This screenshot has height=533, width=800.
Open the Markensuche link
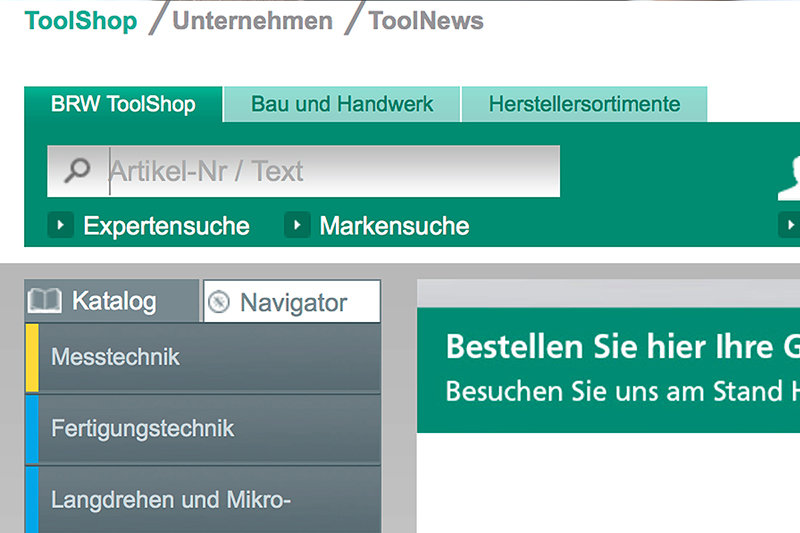click(394, 226)
